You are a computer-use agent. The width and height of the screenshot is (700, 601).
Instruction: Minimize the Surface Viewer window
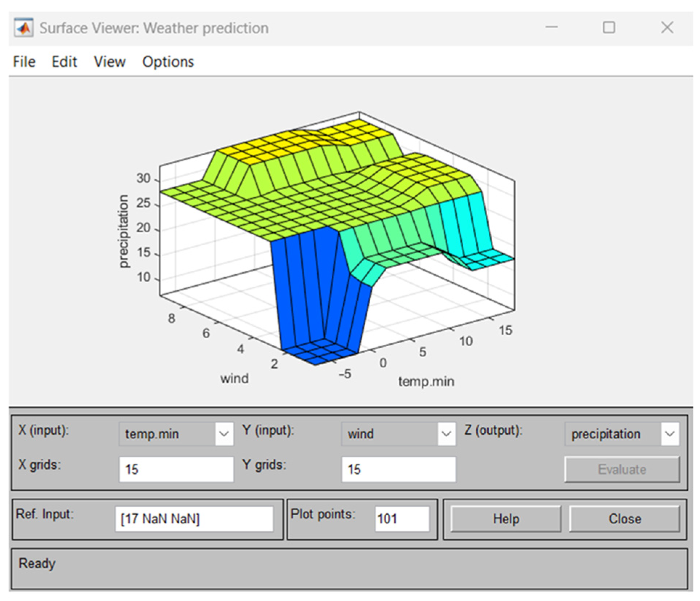click(x=551, y=28)
